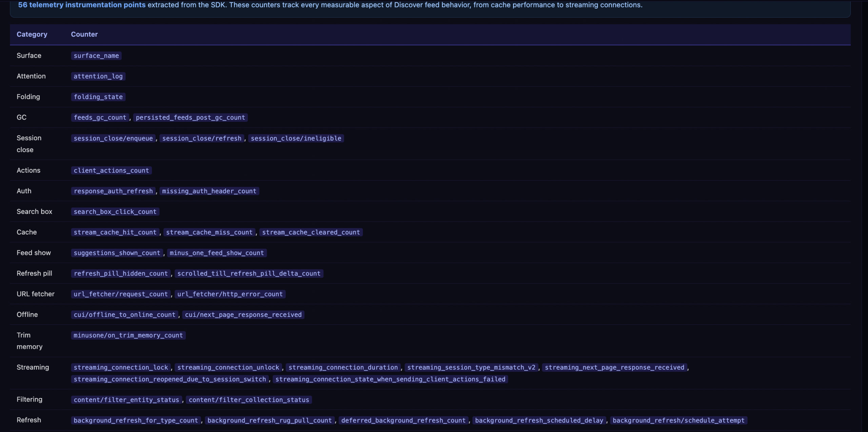
Task: Click the attention_log code tag
Action: tap(98, 76)
